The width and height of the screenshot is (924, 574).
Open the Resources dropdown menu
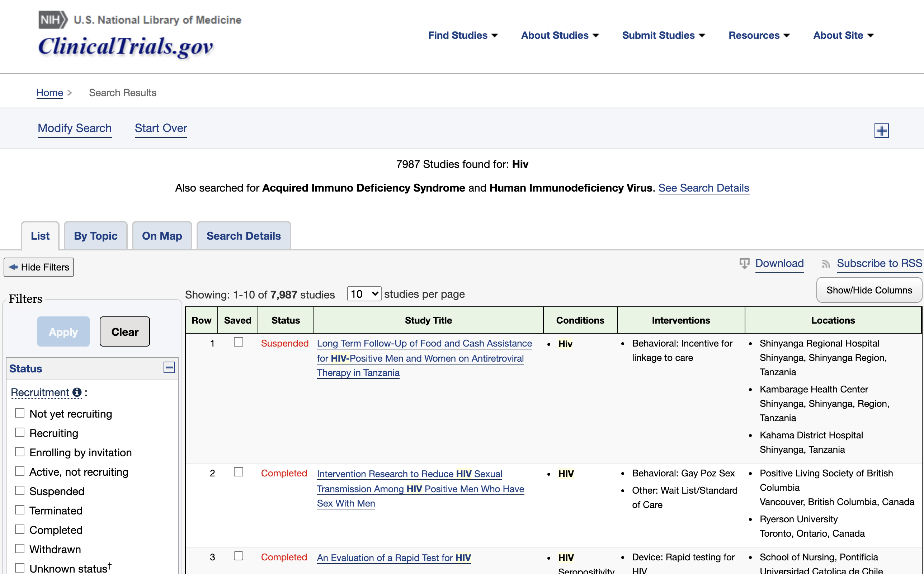coord(759,35)
